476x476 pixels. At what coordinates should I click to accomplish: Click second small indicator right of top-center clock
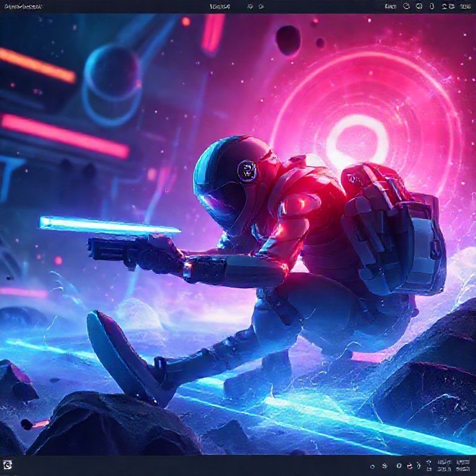[x=261, y=6]
